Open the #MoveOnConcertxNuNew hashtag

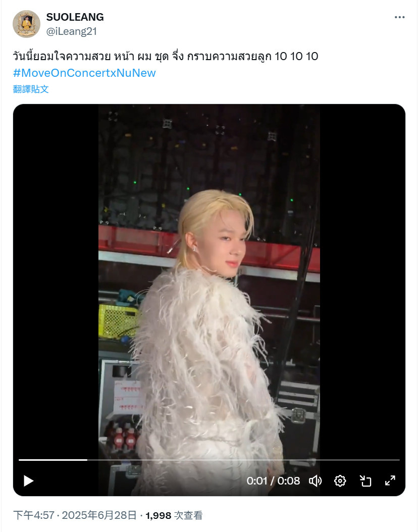[84, 73]
